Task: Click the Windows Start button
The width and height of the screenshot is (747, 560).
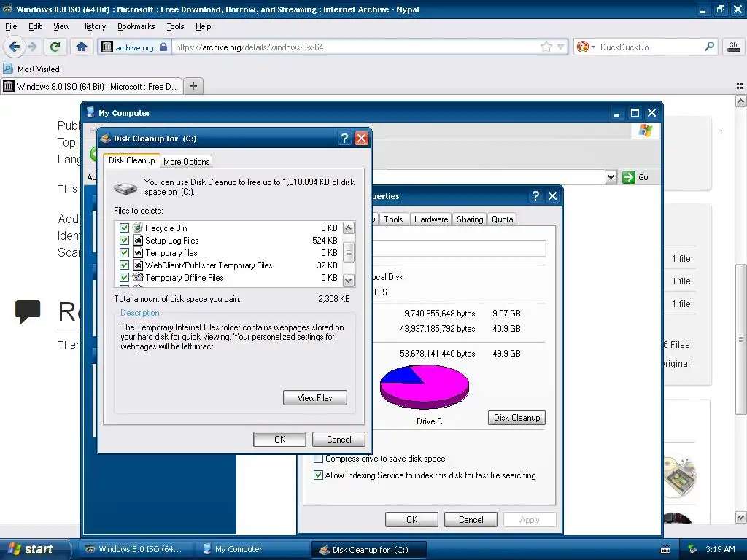Action: (x=34, y=549)
